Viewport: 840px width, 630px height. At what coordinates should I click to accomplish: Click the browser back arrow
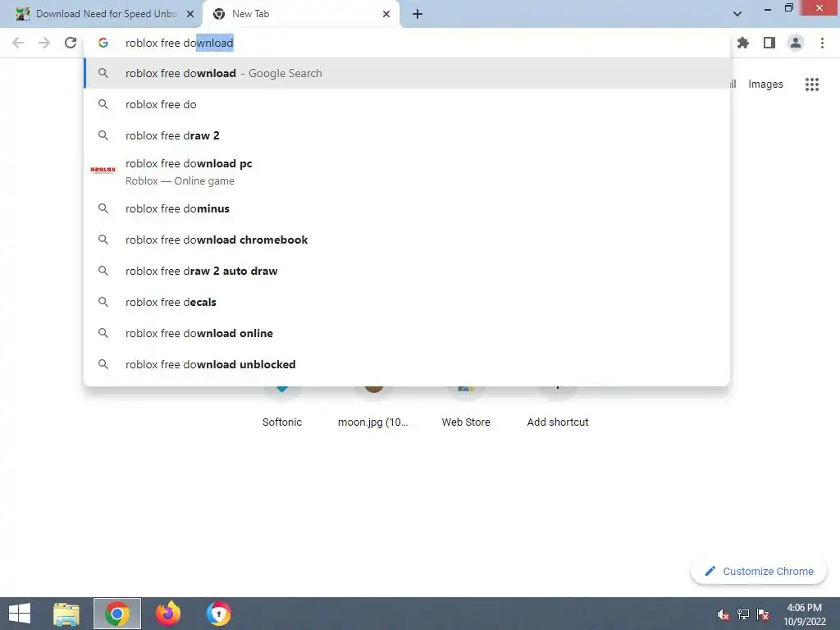[x=18, y=43]
